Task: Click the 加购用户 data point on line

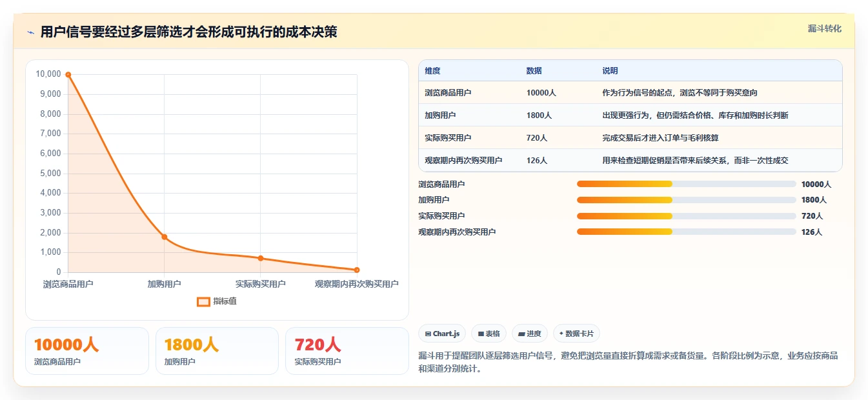Action: pos(165,237)
